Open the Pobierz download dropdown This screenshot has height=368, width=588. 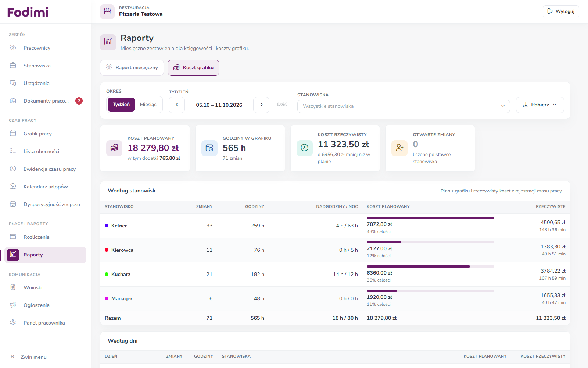tap(540, 105)
